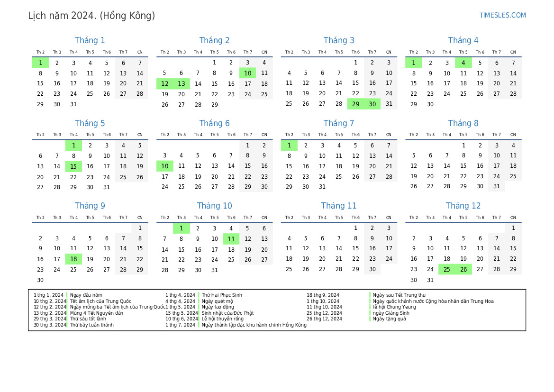The image size is (554, 392).
Task: Select the Tháng 3 month heading
Action: pyautogui.click(x=339, y=40)
